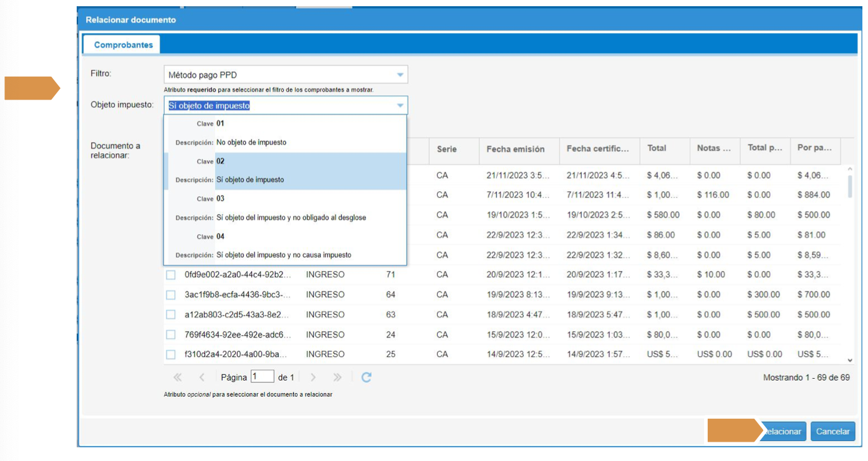
Task: Click the Página number input field
Action: click(263, 377)
